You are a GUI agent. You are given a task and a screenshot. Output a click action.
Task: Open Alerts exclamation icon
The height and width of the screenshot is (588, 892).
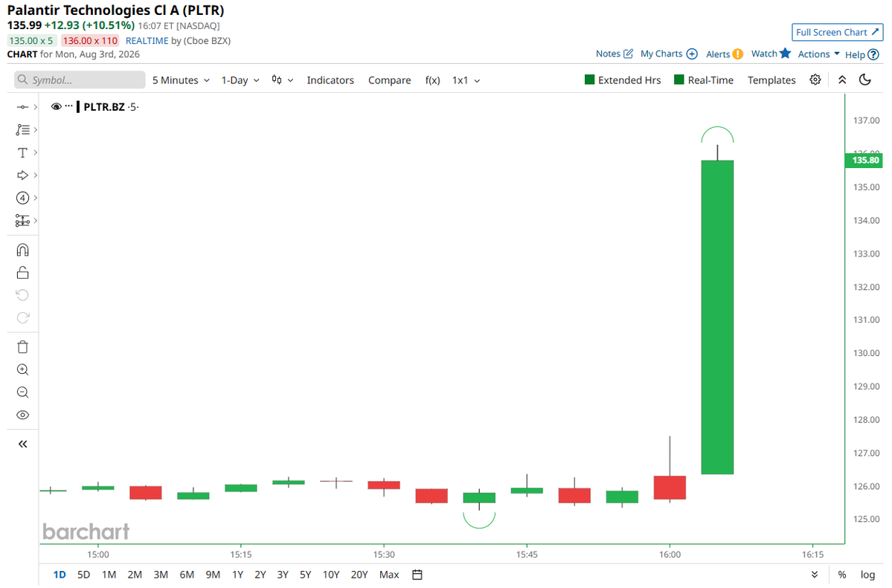(x=737, y=54)
